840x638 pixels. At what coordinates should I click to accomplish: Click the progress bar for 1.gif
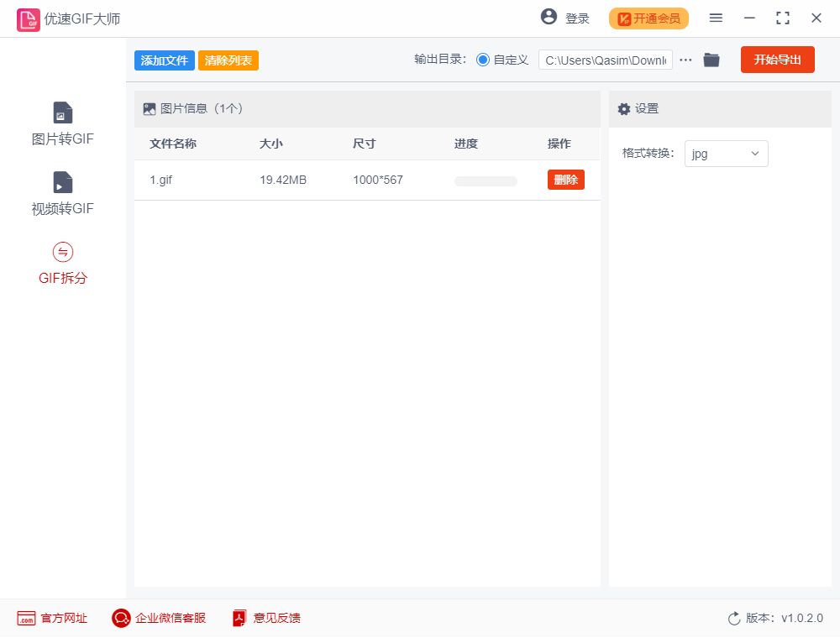(x=485, y=180)
